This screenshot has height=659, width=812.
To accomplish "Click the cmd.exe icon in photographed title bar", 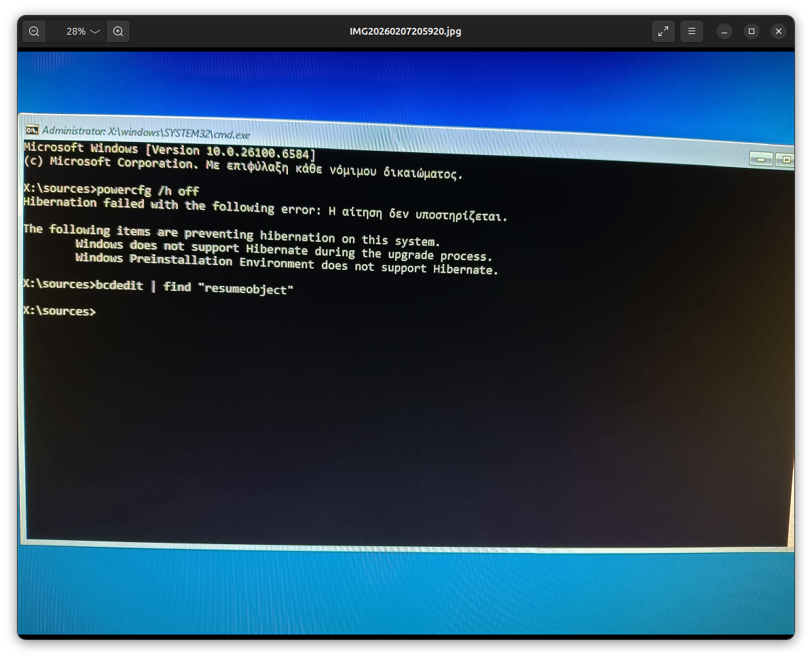I will pos(32,130).
